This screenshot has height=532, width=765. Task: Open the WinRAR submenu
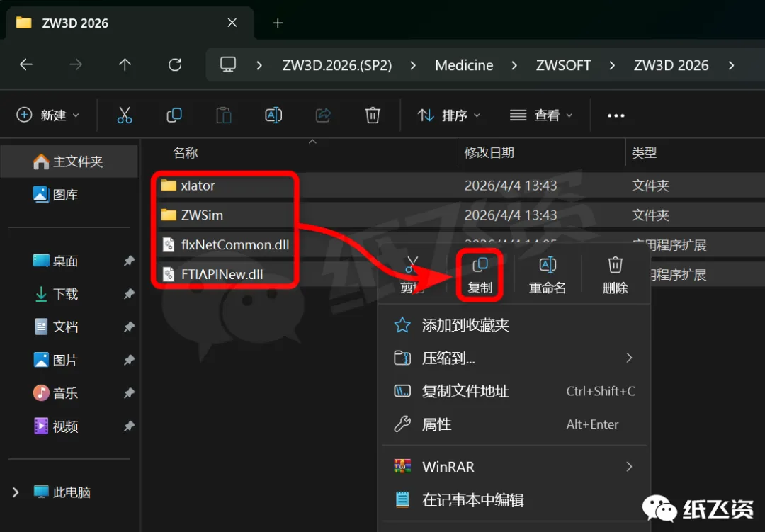pos(514,467)
